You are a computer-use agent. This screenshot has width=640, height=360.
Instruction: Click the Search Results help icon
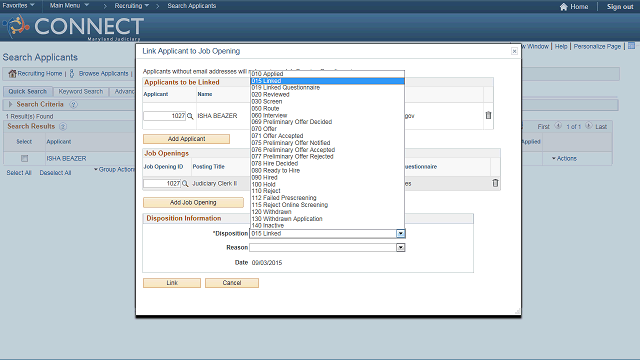63,127
